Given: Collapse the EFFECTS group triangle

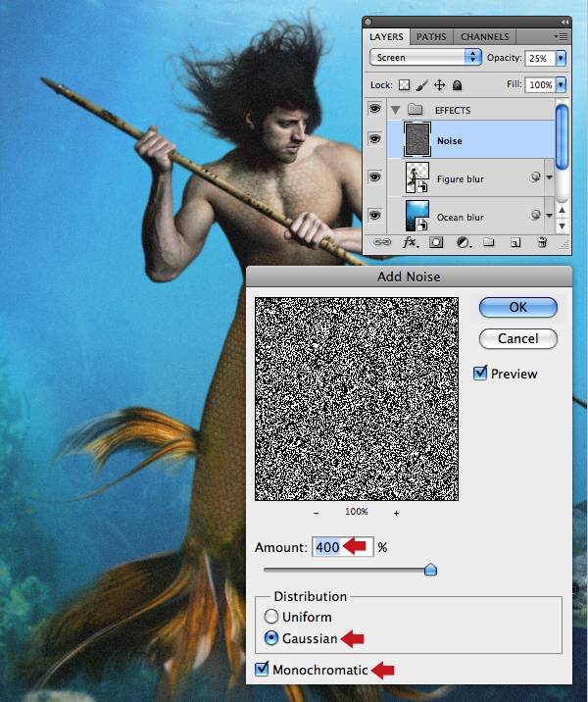Looking at the screenshot, I should (395, 110).
